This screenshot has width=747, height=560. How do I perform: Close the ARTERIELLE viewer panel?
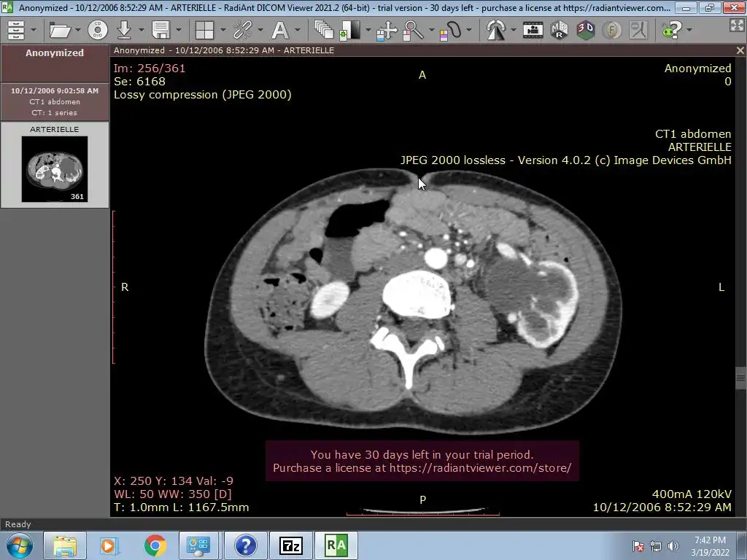point(740,50)
